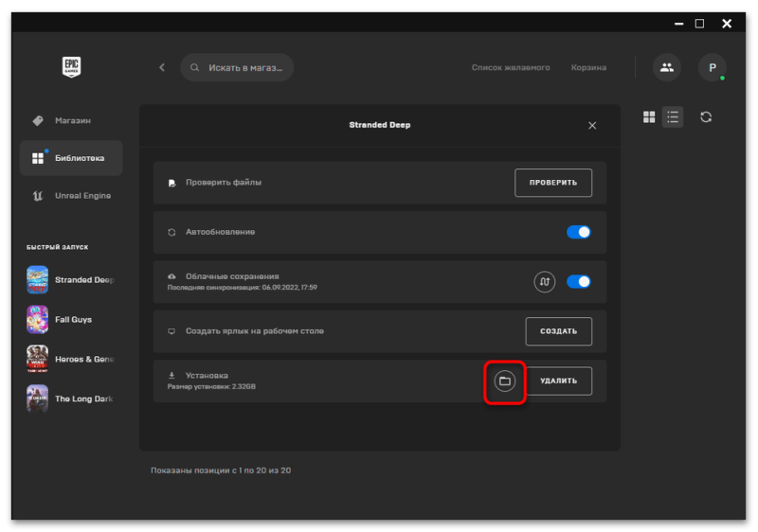This screenshot has width=758, height=532.
Task: Click the Epic Games logo
Action: coord(72,67)
